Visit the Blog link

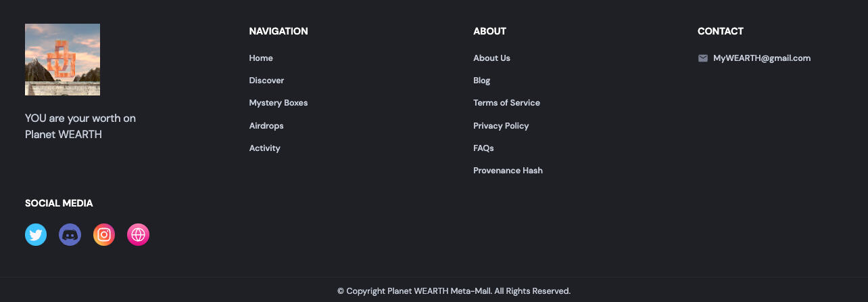click(481, 81)
